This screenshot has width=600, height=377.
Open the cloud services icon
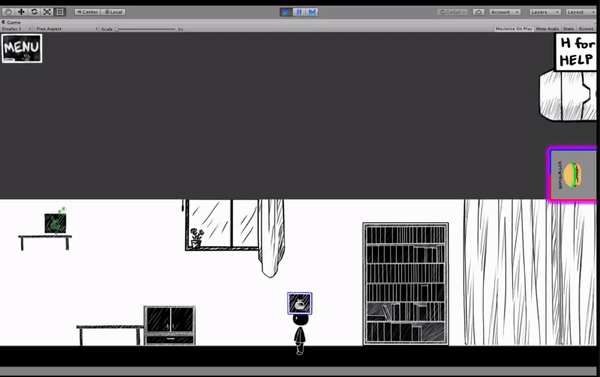pyautogui.click(x=478, y=12)
